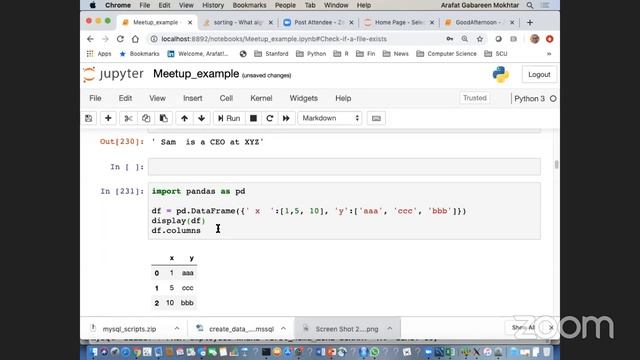
Task: Open the Chrome History menu
Action: pos(213,5)
